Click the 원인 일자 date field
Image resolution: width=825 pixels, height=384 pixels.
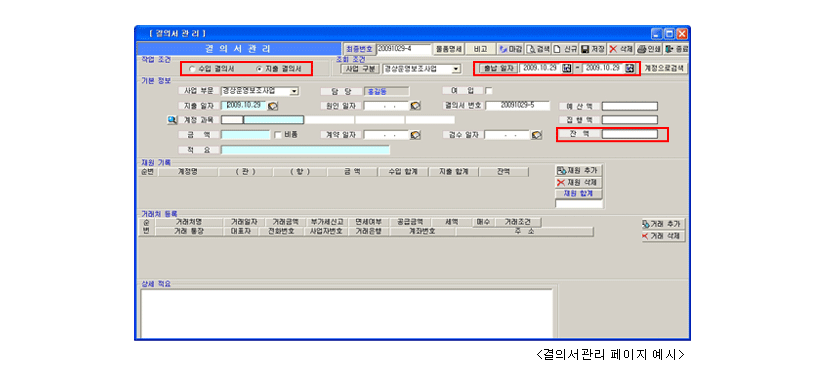tap(387, 106)
